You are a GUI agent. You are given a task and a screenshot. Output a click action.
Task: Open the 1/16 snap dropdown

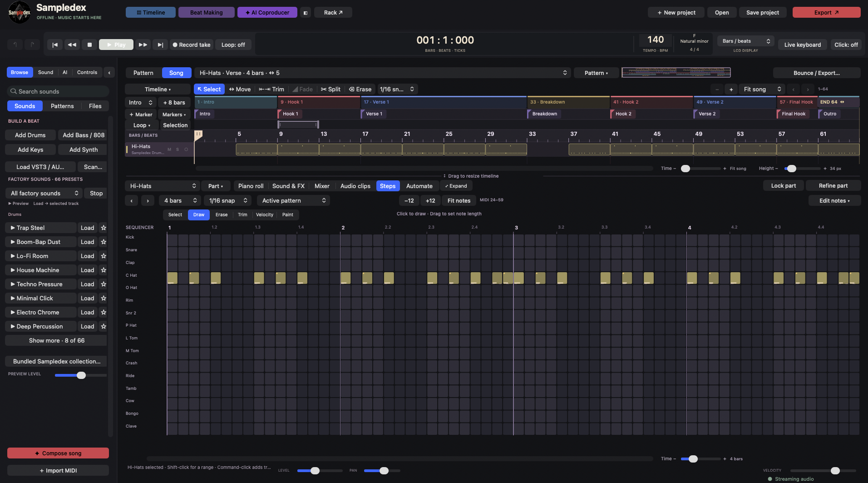point(228,200)
